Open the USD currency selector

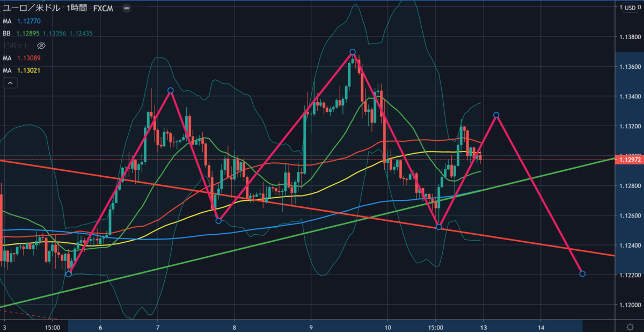pyautogui.click(x=629, y=8)
